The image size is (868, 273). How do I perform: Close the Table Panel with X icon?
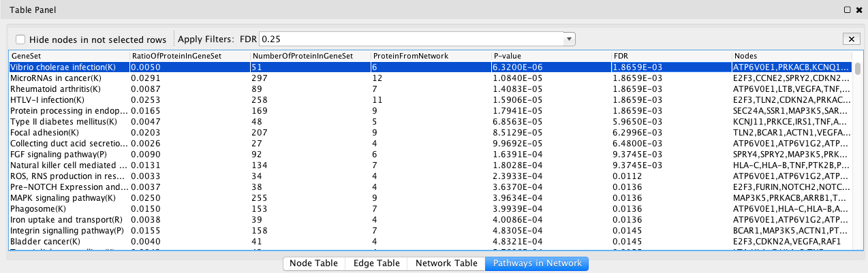tap(859, 10)
